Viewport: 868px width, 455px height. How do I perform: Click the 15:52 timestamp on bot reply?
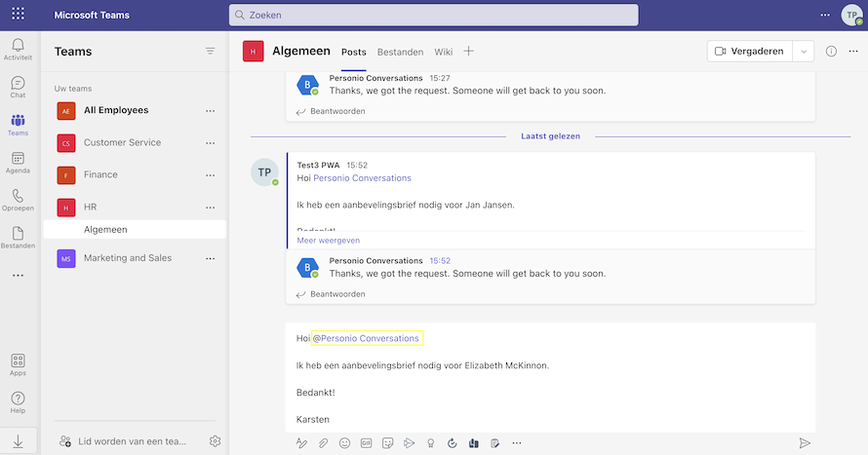[x=440, y=260]
